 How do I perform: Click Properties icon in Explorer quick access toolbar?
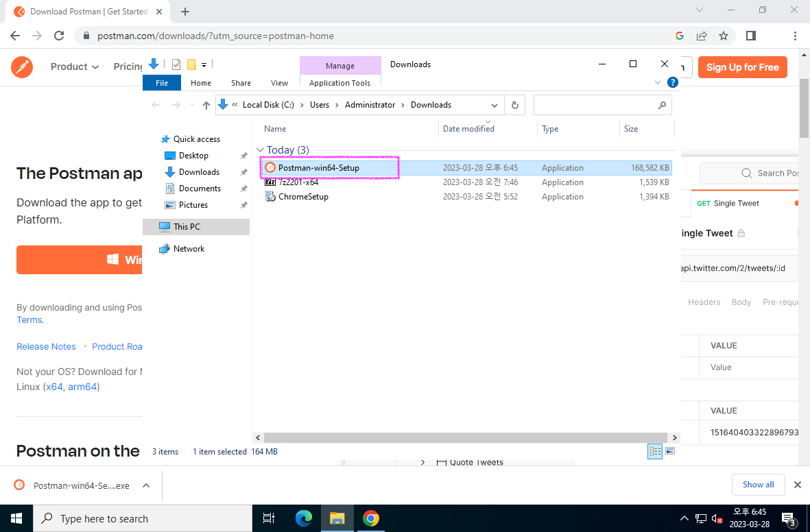point(176,64)
